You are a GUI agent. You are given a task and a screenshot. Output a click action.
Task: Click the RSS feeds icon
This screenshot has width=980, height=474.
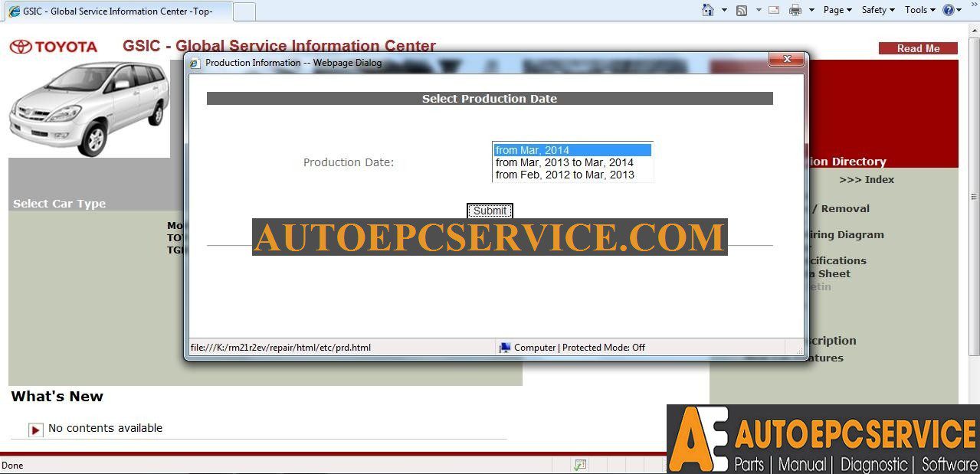(742, 10)
